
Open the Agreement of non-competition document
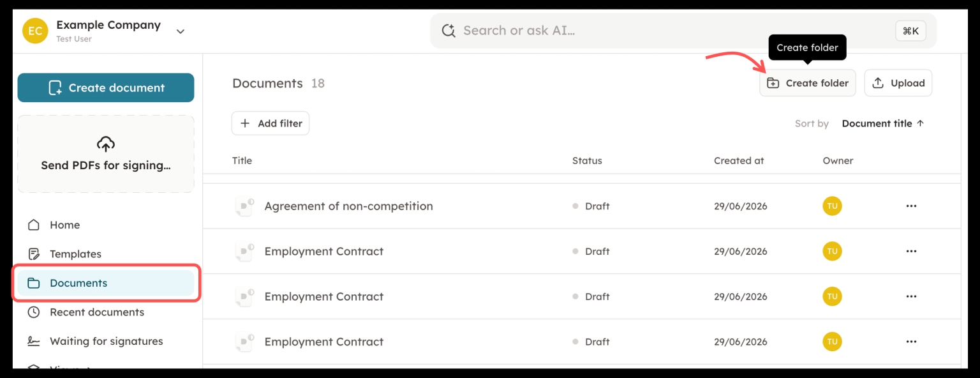click(348, 206)
